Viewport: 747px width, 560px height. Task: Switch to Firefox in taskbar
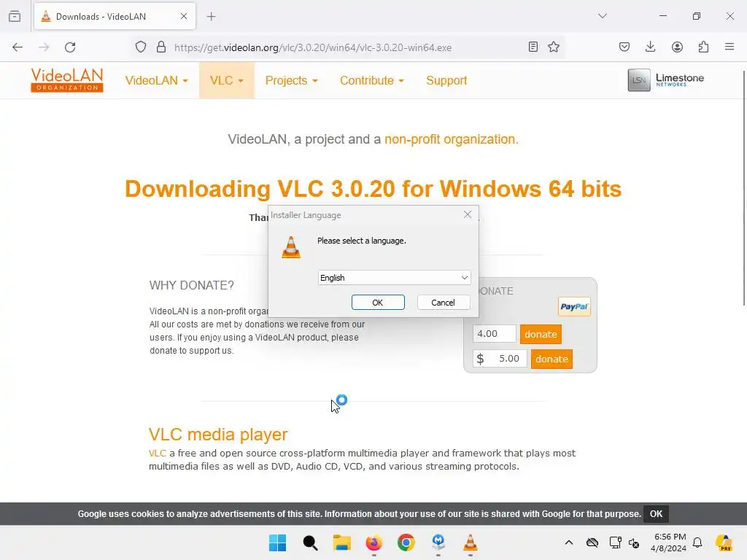point(374,542)
